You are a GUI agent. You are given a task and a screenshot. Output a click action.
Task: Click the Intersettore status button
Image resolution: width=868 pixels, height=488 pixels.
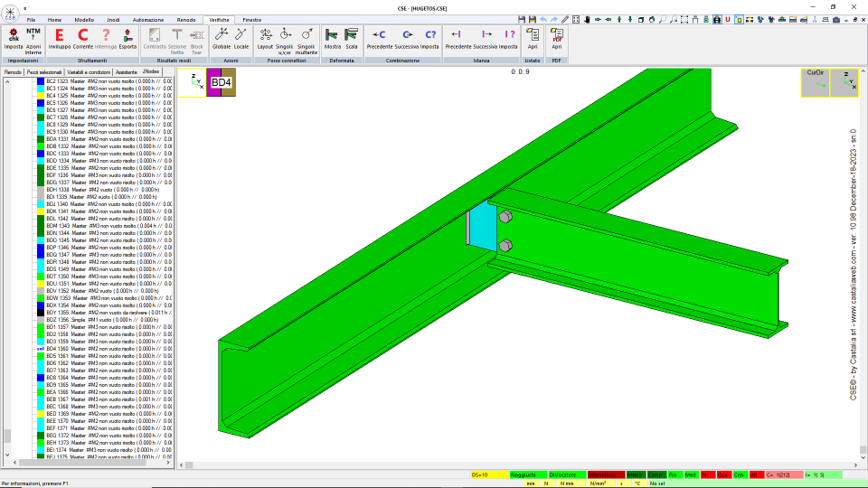coord(606,474)
